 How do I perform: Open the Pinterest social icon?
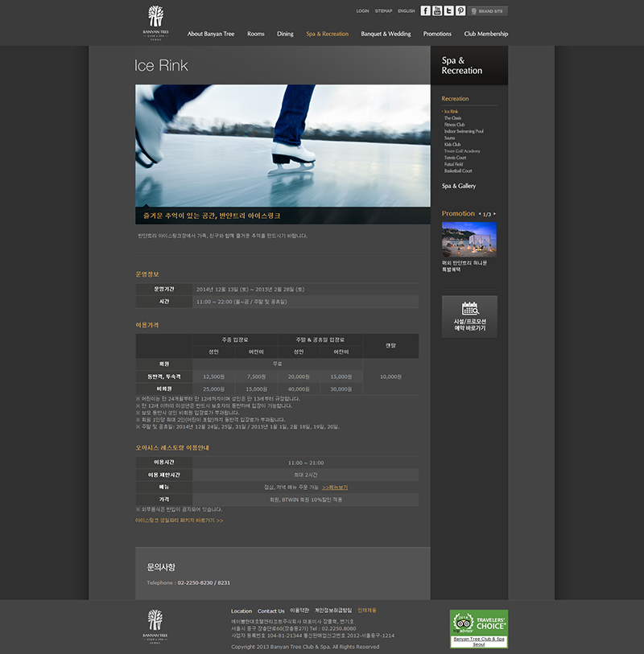pos(460,10)
